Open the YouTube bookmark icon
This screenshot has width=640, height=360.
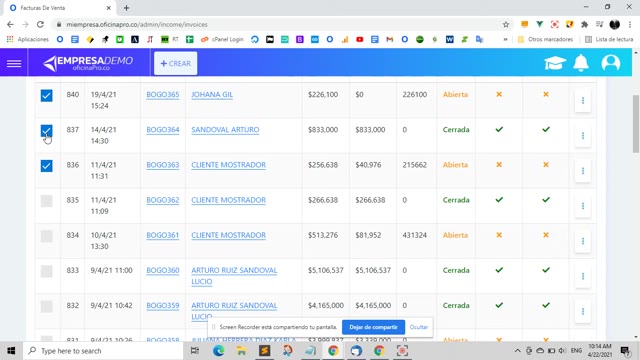click(360, 39)
